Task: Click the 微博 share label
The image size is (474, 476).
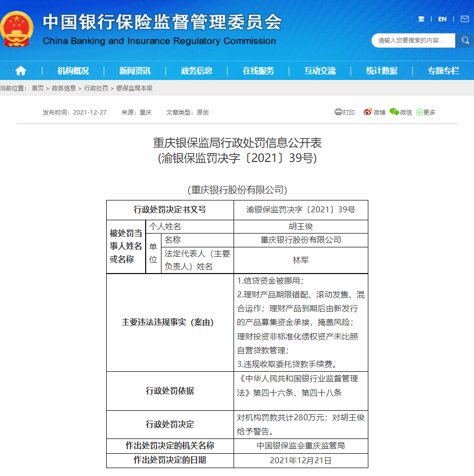Action: click(379, 112)
